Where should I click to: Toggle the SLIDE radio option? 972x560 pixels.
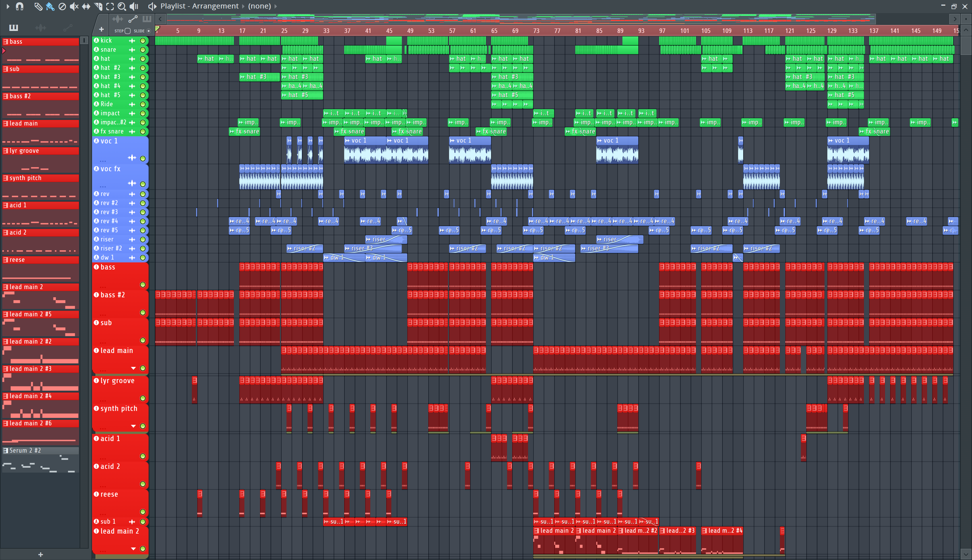[149, 31]
